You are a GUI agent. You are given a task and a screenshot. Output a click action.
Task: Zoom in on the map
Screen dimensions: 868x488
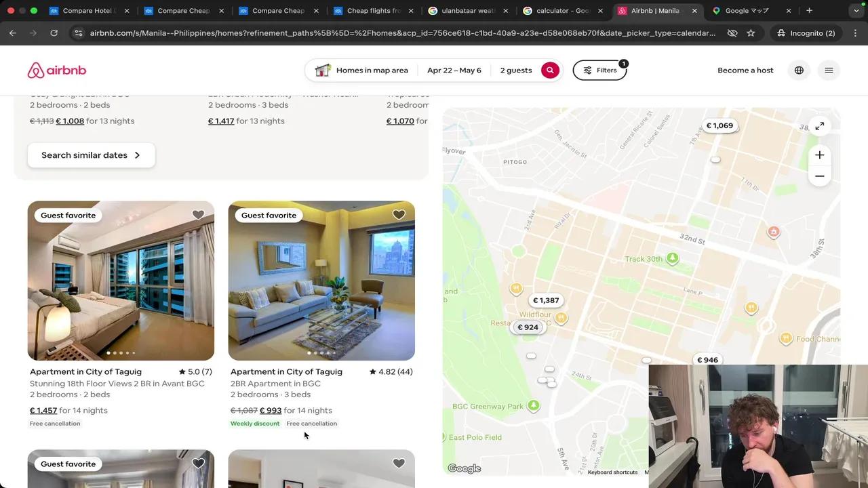point(819,155)
